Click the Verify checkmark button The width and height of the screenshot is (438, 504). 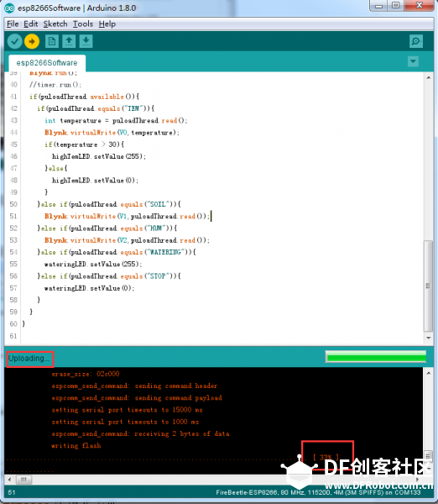pos(15,41)
